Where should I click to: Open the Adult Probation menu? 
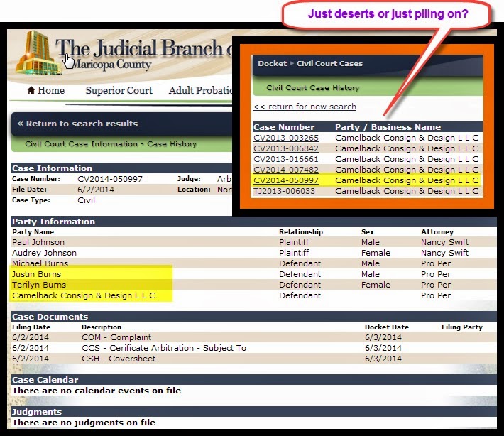tap(200, 90)
